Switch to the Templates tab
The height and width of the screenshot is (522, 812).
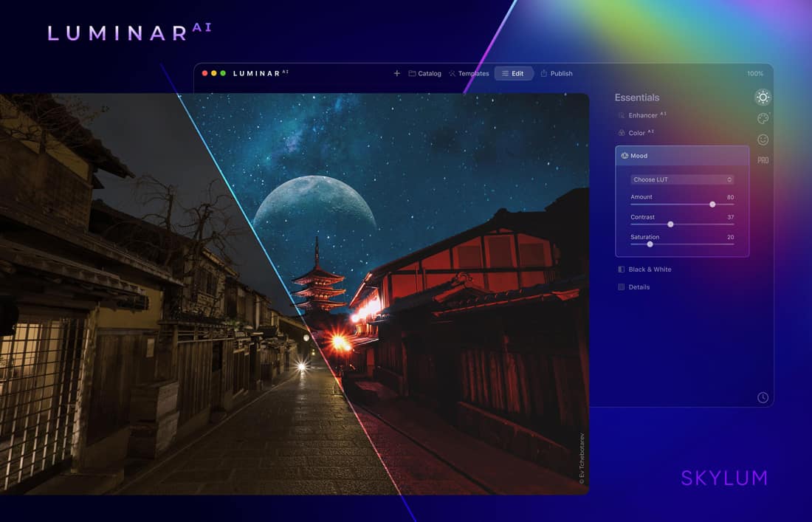pyautogui.click(x=469, y=74)
